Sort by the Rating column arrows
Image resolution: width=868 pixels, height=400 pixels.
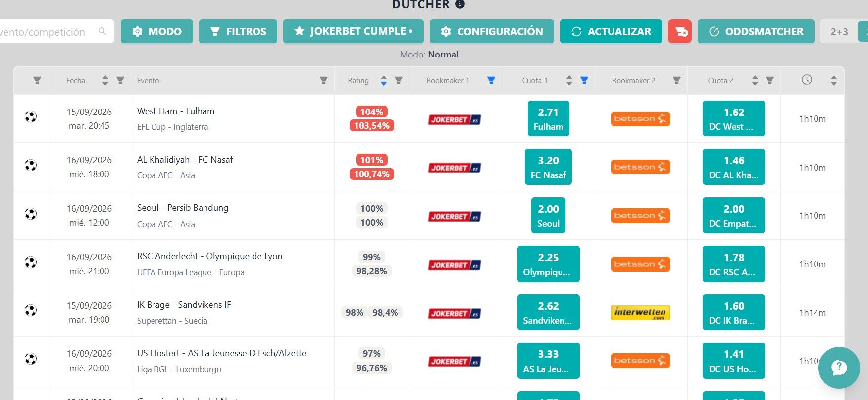coord(383,80)
